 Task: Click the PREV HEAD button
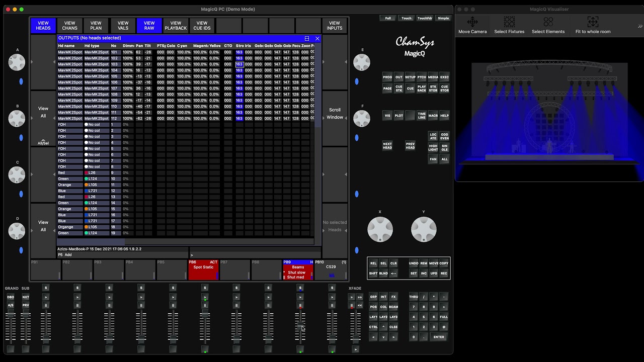tap(410, 146)
